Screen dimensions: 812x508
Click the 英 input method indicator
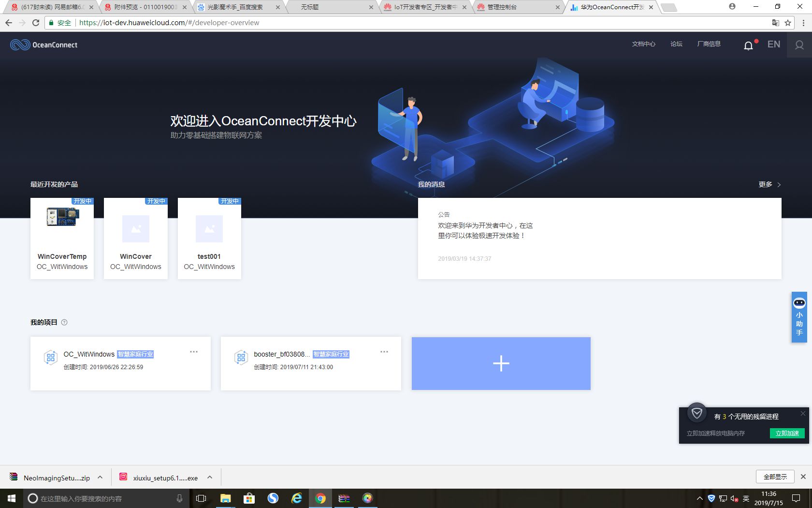click(746, 498)
